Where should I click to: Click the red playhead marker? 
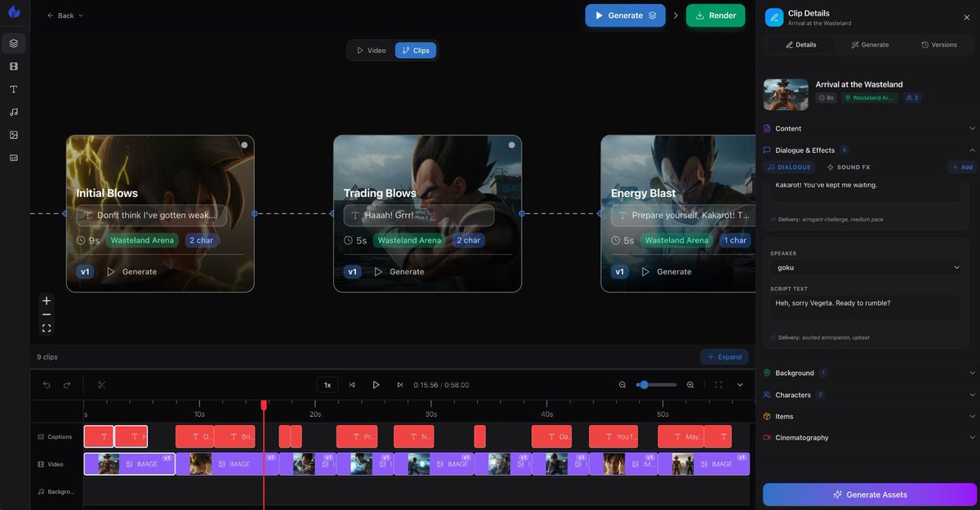coord(263,405)
